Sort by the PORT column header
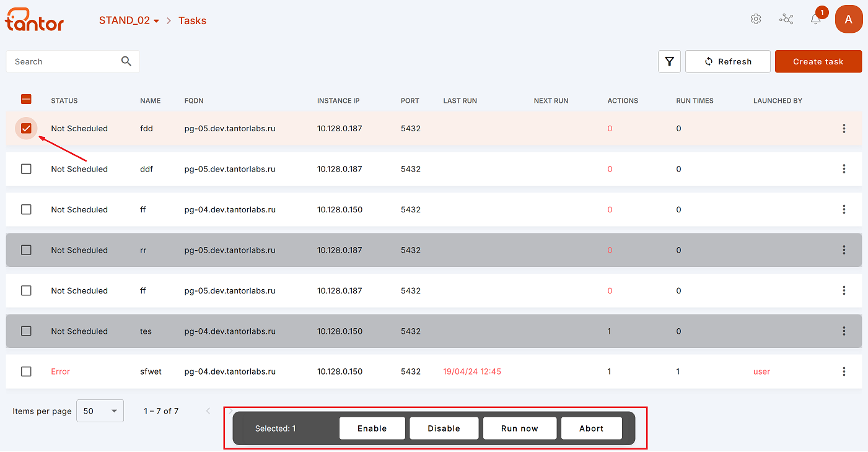The width and height of the screenshot is (868, 452). click(410, 101)
